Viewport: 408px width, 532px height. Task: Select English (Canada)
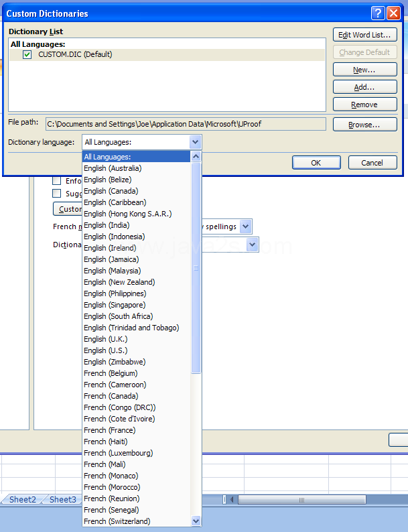click(137, 191)
